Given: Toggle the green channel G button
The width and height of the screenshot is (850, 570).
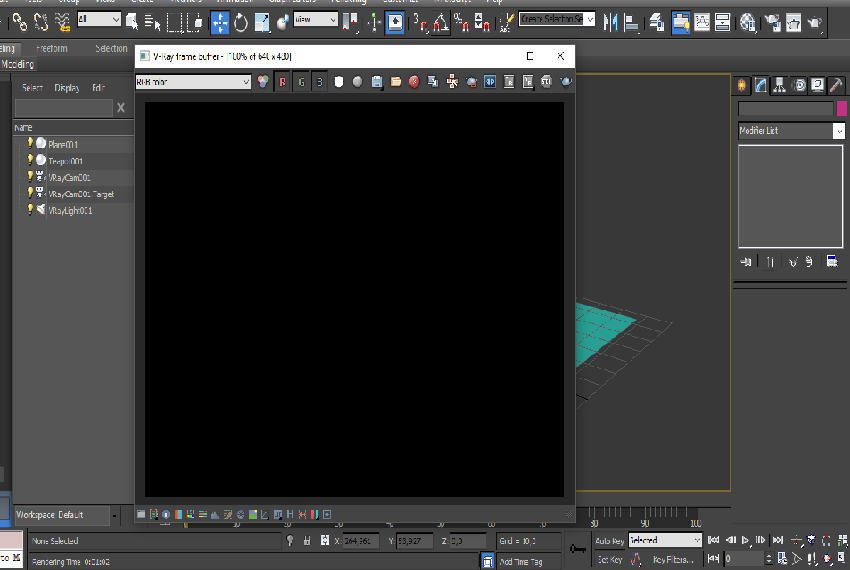Looking at the screenshot, I should (301, 81).
